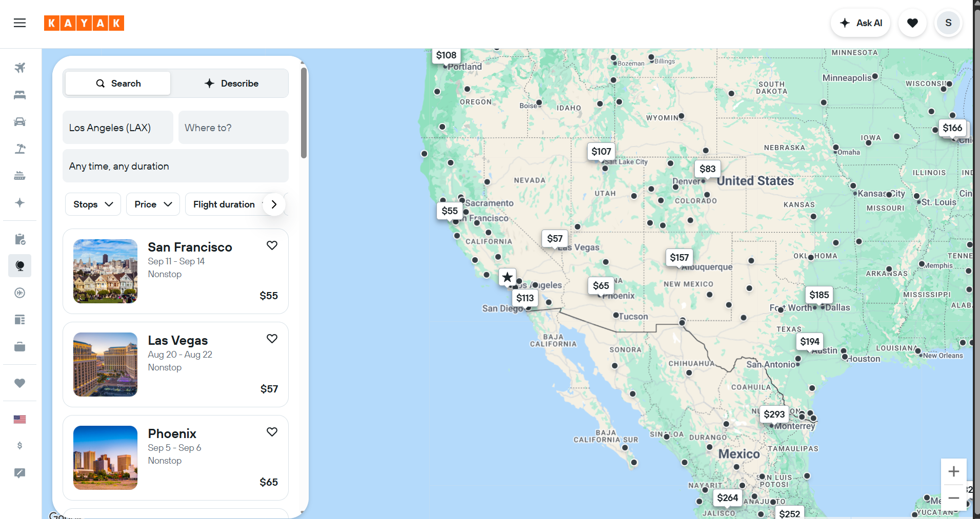Click the origin star marker on map
The height and width of the screenshot is (519, 980).
(507, 277)
